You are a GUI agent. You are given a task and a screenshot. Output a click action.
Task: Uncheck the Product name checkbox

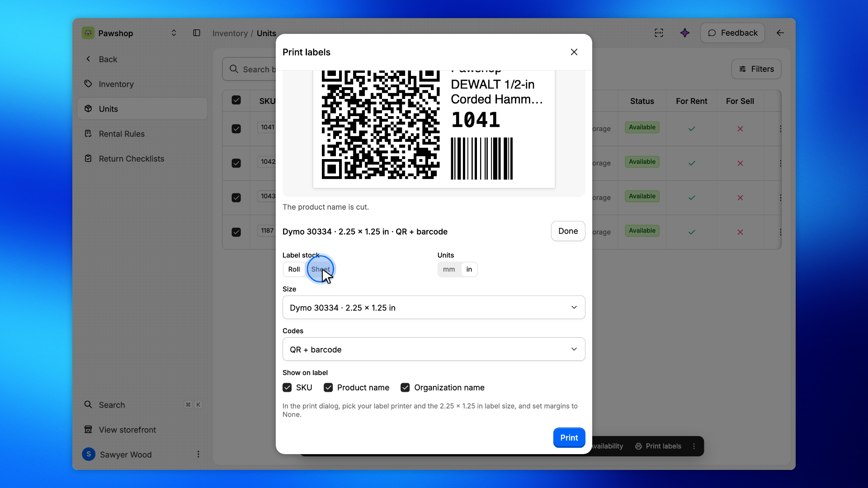pyautogui.click(x=328, y=388)
